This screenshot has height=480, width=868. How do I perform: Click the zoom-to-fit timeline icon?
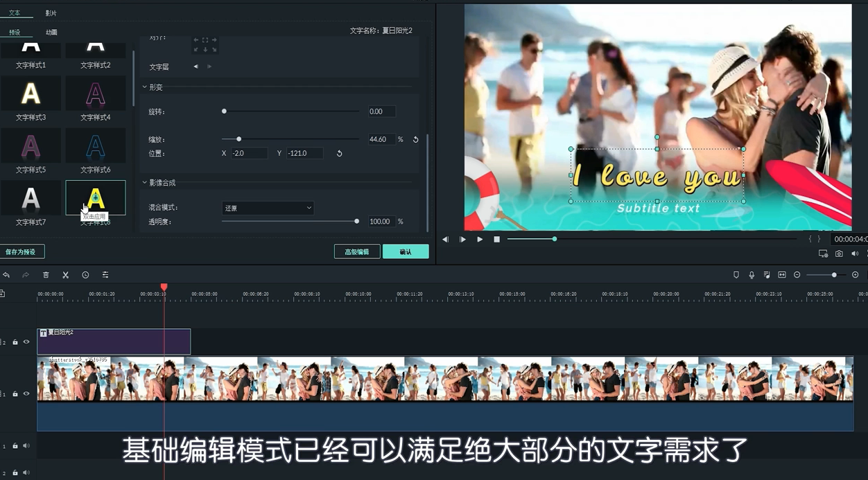coord(782,275)
